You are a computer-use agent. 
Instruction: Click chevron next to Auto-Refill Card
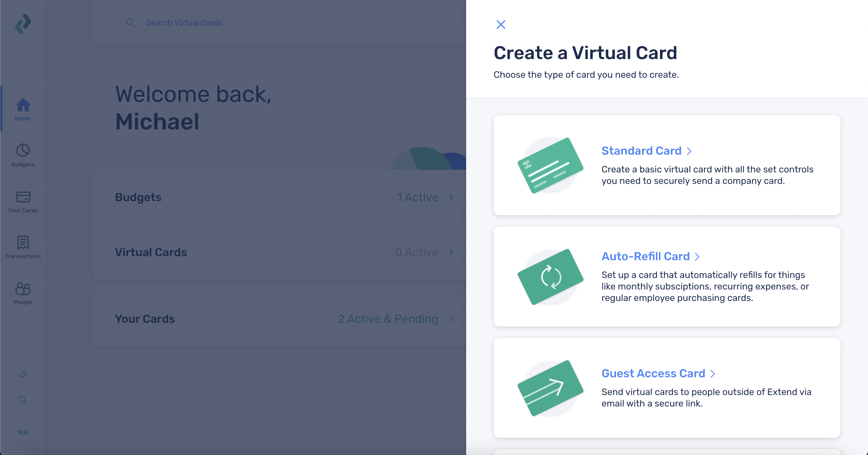697,257
